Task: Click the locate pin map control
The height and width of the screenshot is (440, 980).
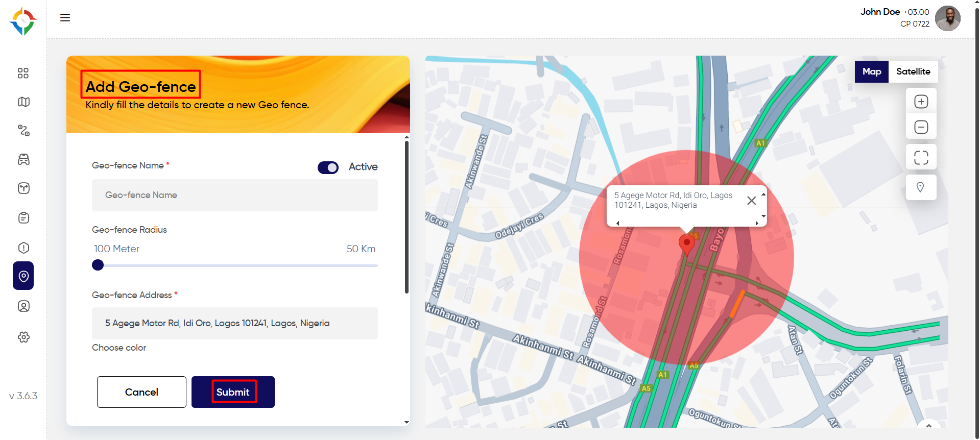Action: (x=921, y=187)
